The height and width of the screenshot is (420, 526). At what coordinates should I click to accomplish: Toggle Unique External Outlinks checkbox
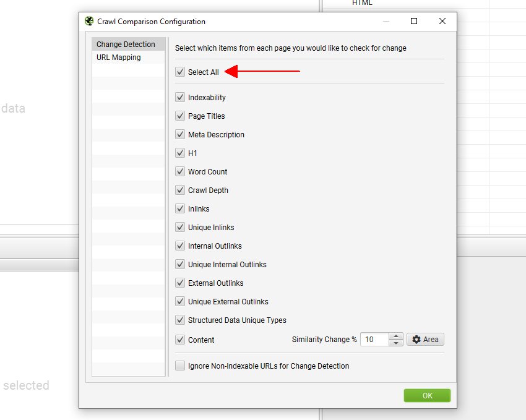[180, 301]
